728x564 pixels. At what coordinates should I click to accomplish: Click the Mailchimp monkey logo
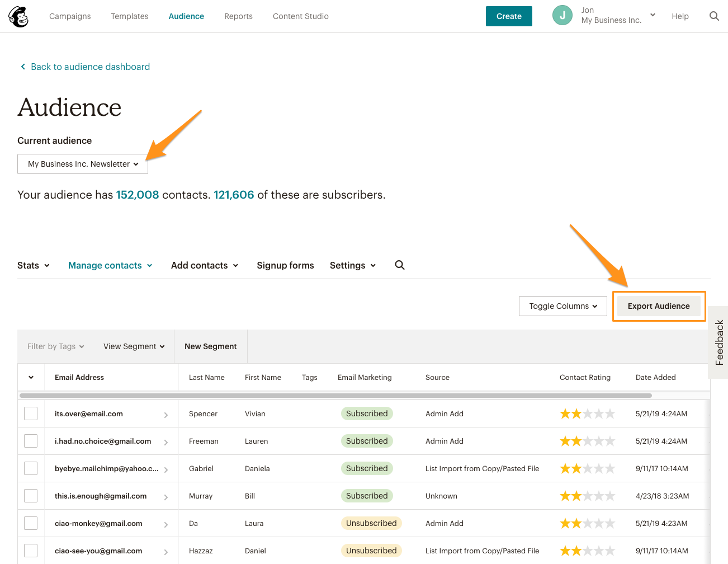[x=18, y=16]
